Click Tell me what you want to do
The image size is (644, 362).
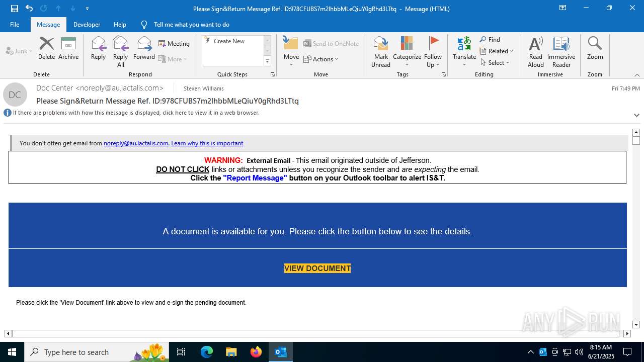point(191,25)
